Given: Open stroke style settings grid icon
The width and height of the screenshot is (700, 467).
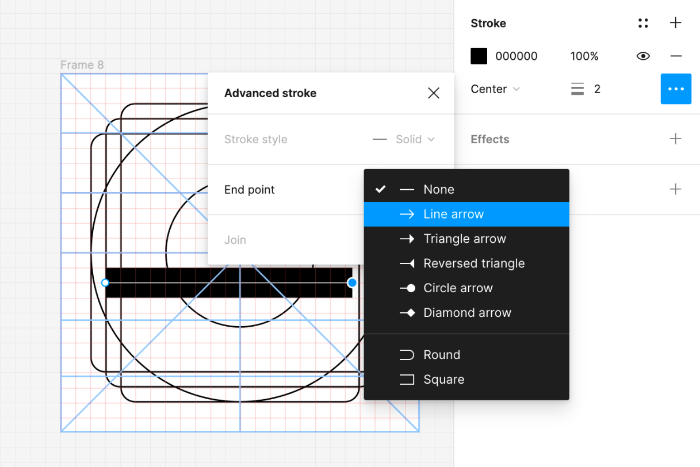Looking at the screenshot, I should [x=643, y=23].
